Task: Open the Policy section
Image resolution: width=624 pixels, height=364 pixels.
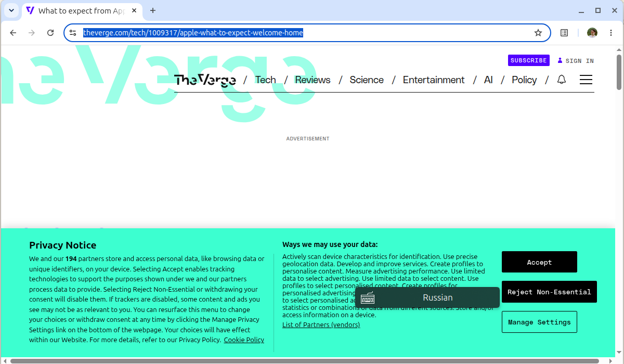Action: click(524, 80)
